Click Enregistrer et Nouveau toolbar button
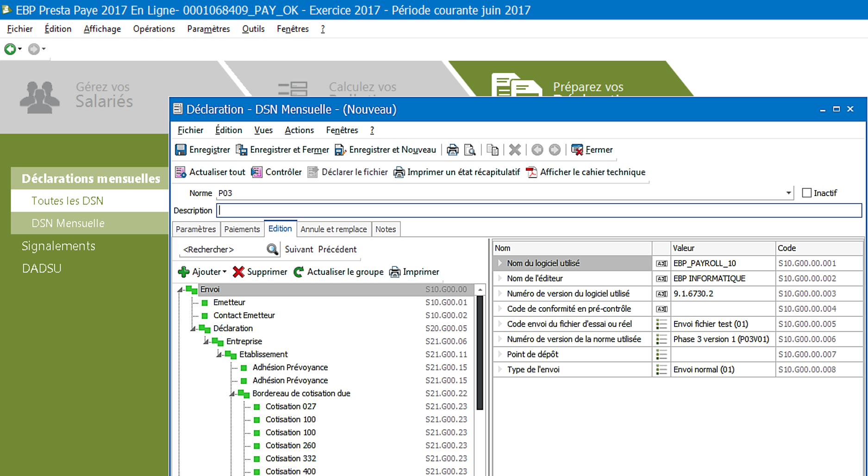 385,150
